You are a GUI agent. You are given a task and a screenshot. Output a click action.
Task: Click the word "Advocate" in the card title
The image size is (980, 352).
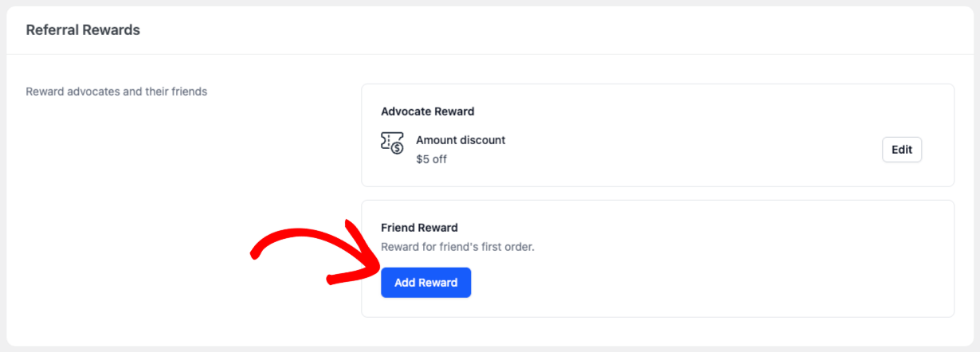pyautogui.click(x=405, y=111)
